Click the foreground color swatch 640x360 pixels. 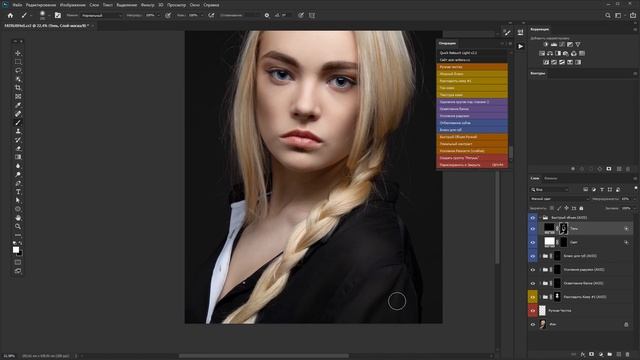click(x=16, y=250)
